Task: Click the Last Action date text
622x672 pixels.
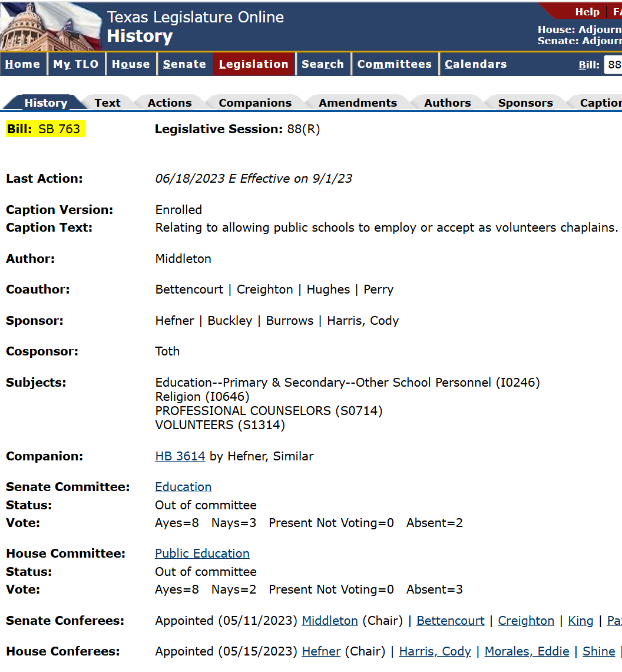Action: (254, 178)
